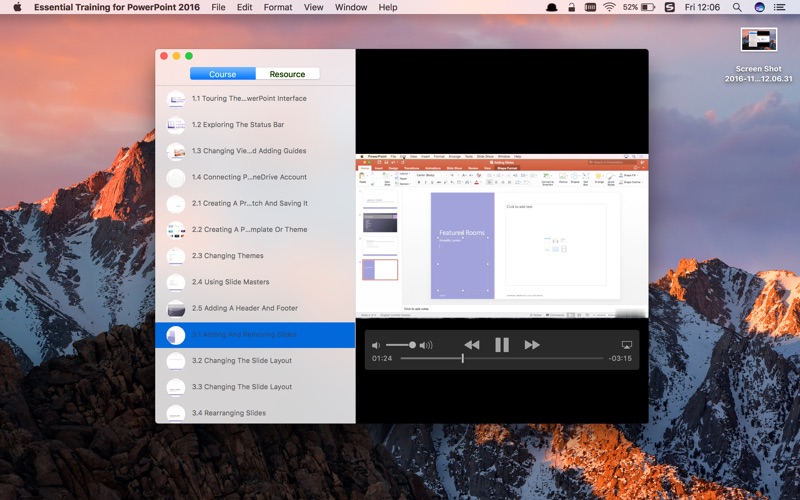Click the S app menu bar icon

(670, 7)
